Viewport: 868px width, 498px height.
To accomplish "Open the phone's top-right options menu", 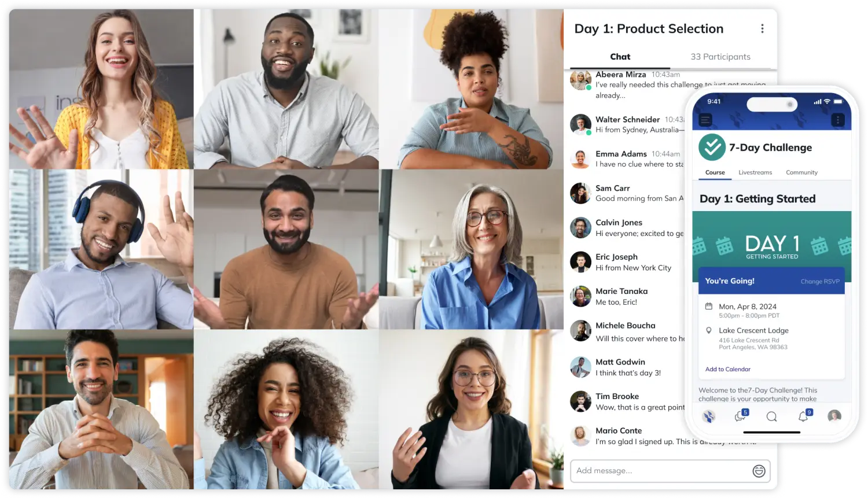I will [837, 120].
